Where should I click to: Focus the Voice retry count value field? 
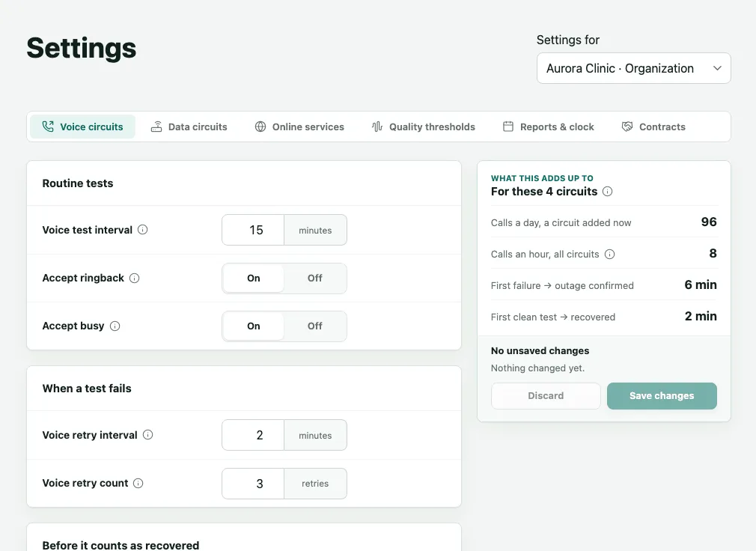(253, 484)
